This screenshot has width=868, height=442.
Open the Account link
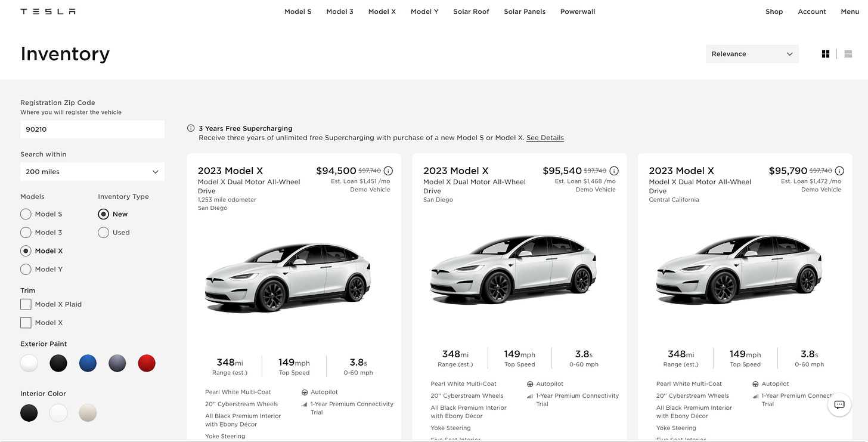coord(812,11)
